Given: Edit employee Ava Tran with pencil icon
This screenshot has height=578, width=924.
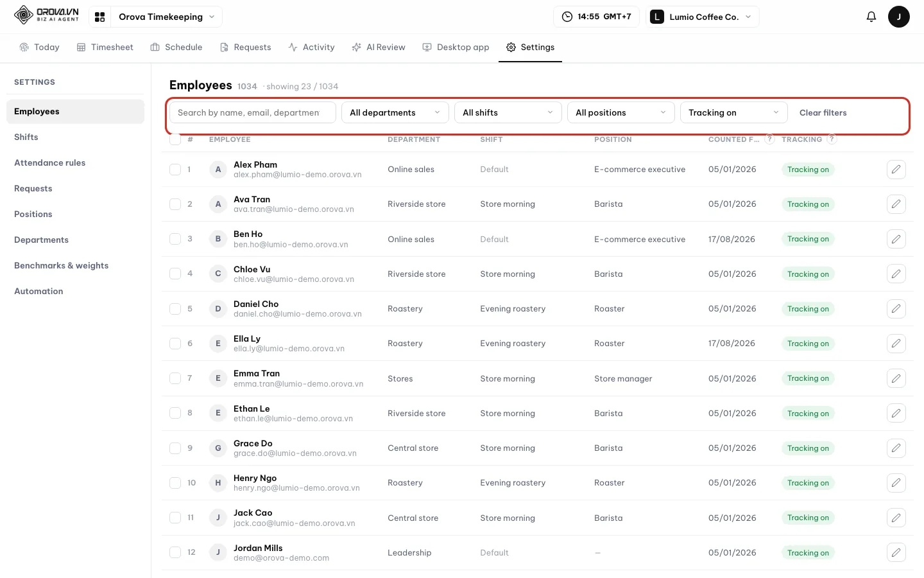Looking at the screenshot, I should point(896,204).
